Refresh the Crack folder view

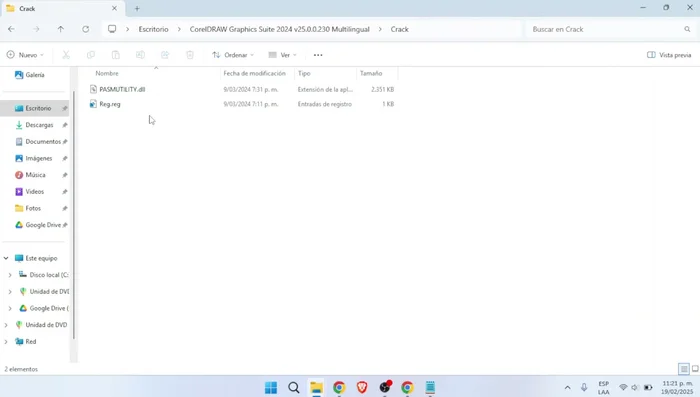click(x=85, y=29)
